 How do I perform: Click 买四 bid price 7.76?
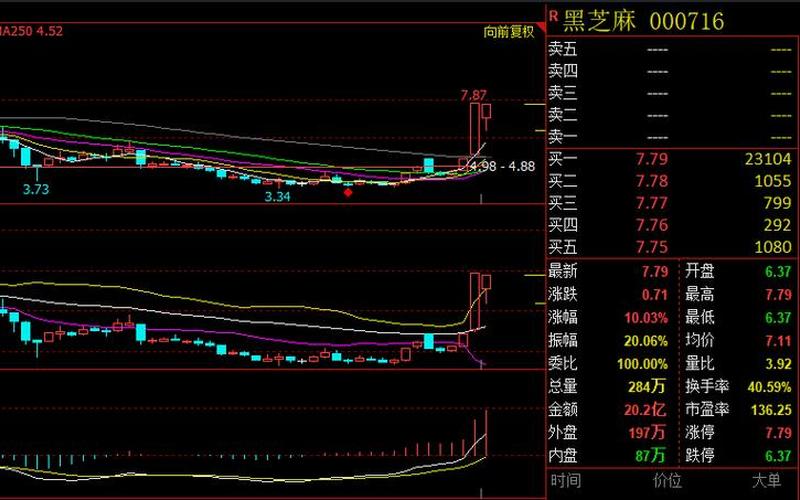tap(652, 225)
